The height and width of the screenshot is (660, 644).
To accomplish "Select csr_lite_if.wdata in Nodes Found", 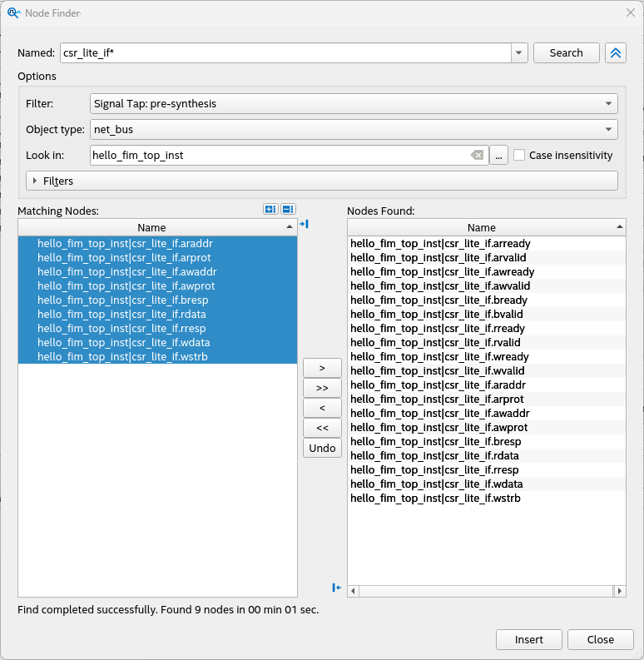I will pos(487,484).
